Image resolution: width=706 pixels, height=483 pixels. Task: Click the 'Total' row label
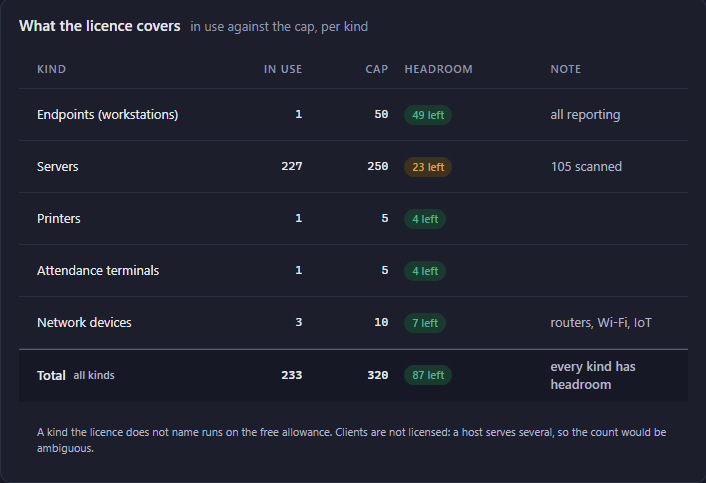pyautogui.click(x=51, y=375)
